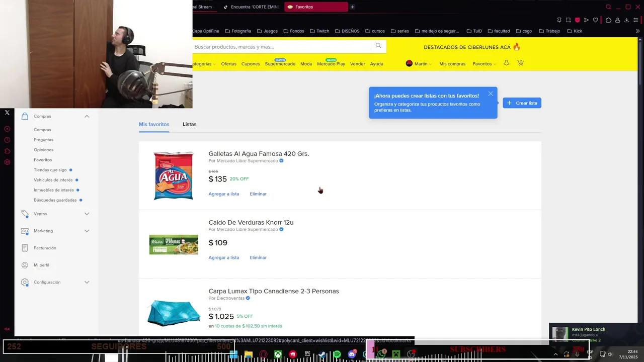This screenshot has width=644, height=362.
Task: Dismiss the lists tooltip with its X
Action: (x=491, y=94)
